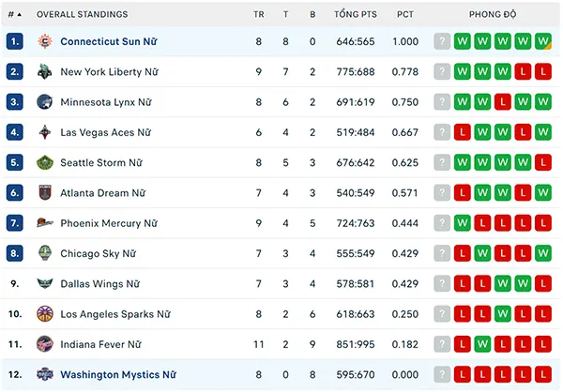Image resolution: width=563 pixels, height=392 pixels.
Task: Sort standings by the # rank column
Action: click(x=14, y=14)
